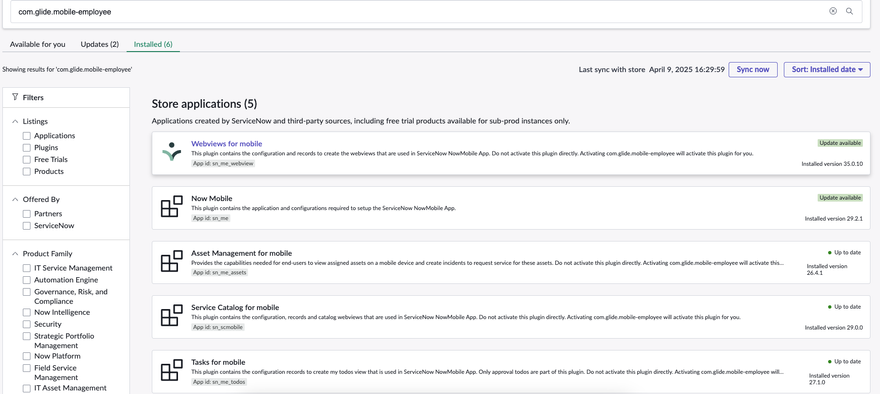Click the Sync now button
The width and height of the screenshot is (880, 394).
(x=753, y=70)
